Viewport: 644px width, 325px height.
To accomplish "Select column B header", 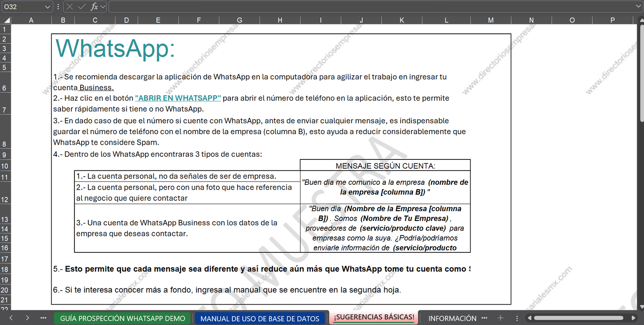I will 63,20.
